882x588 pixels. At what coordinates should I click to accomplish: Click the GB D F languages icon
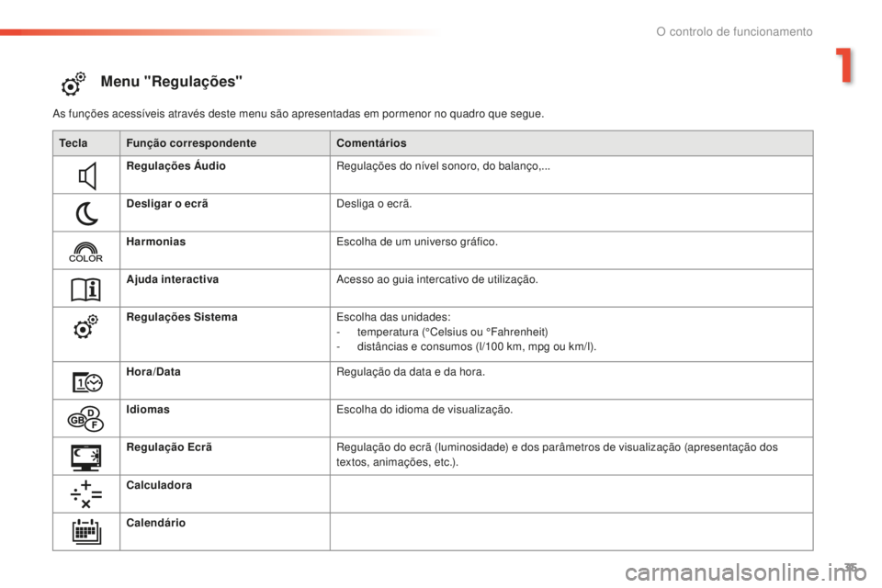[86, 419]
